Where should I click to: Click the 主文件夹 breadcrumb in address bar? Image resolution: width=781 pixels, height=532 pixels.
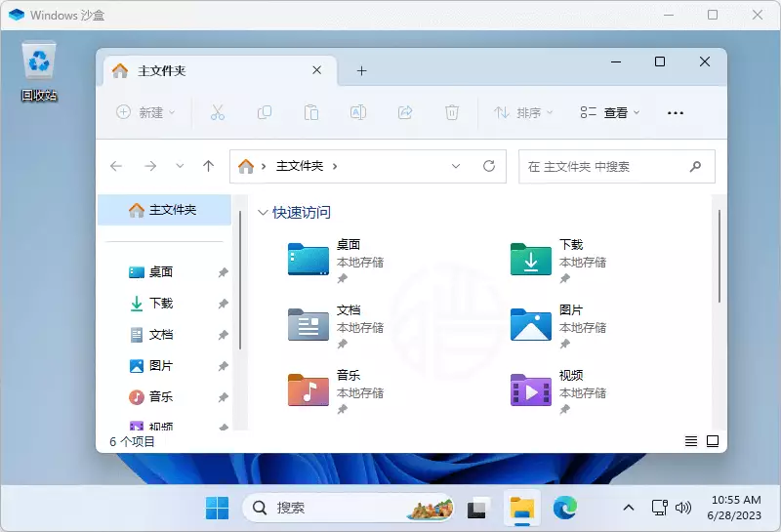pos(300,166)
